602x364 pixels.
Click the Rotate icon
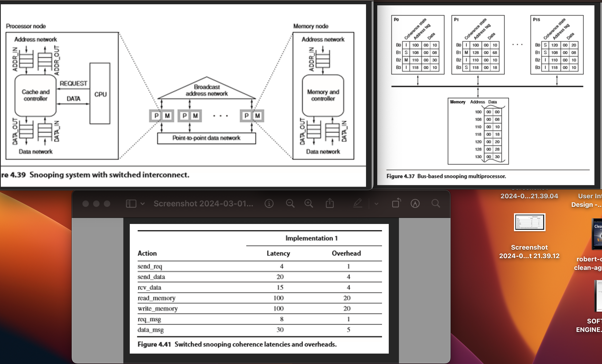[396, 203]
